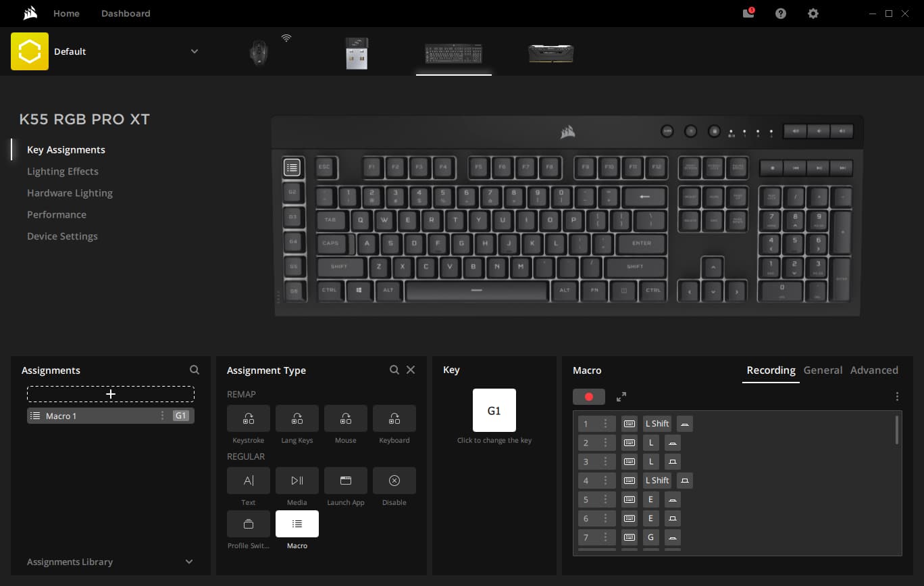Open the notifications icon with red badge
This screenshot has width=924, height=586.
(x=748, y=13)
